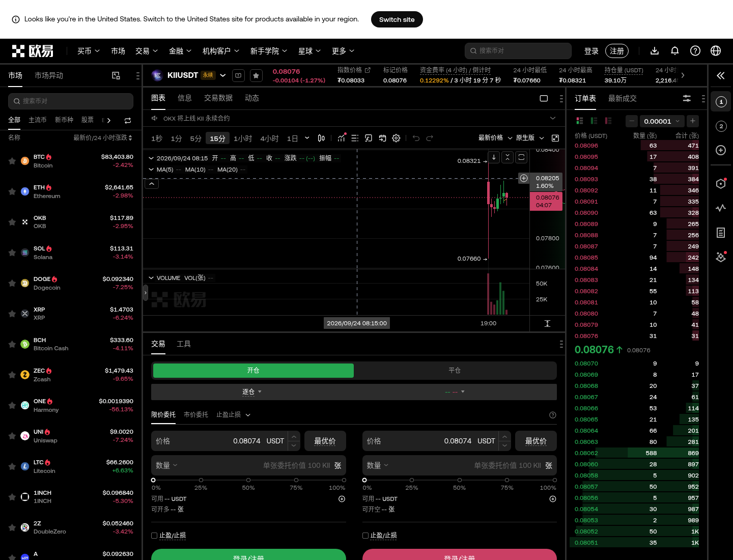
Task: Expand the 逐仓 margin mode dropdown
Action: point(252,391)
